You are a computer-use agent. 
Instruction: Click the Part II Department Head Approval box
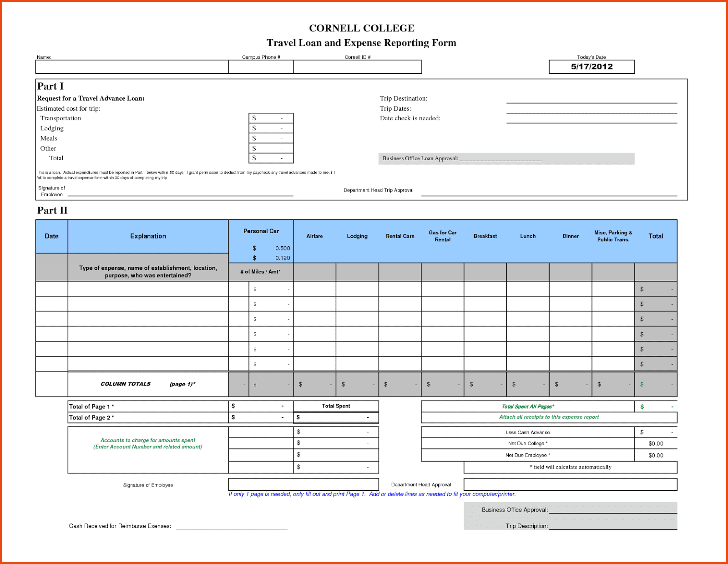coord(571,484)
